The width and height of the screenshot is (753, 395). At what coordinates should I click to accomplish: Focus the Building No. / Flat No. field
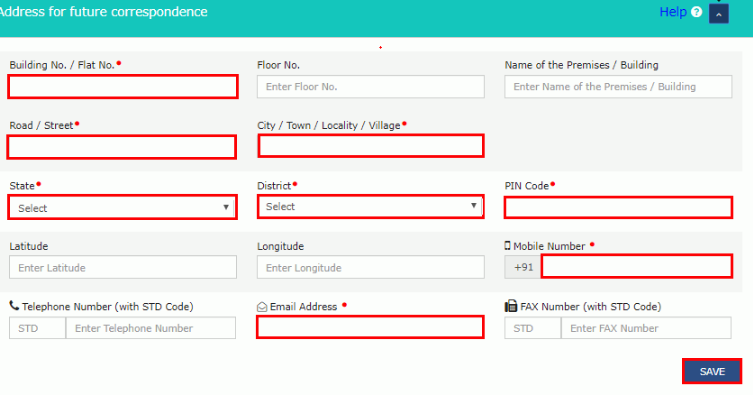pyautogui.click(x=123, y=86)
